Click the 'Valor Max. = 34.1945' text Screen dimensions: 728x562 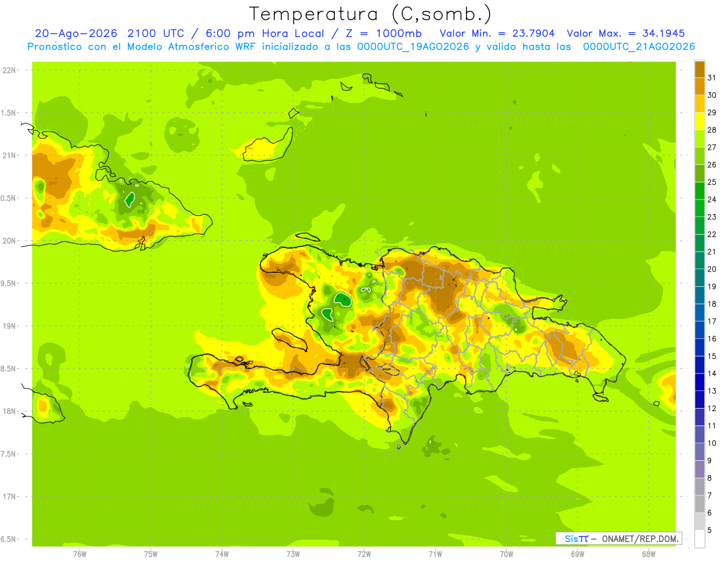(626, 34)
